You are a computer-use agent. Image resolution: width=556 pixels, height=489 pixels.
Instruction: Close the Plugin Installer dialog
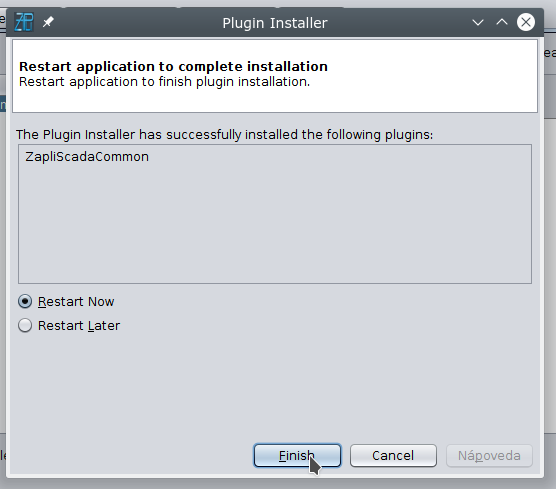526,22
